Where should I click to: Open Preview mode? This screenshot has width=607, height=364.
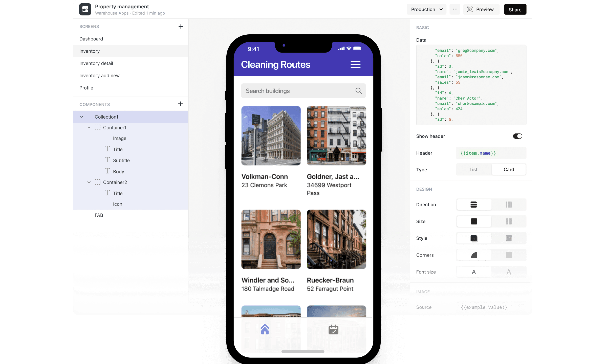pyautogui.click(x=481, y=9)
